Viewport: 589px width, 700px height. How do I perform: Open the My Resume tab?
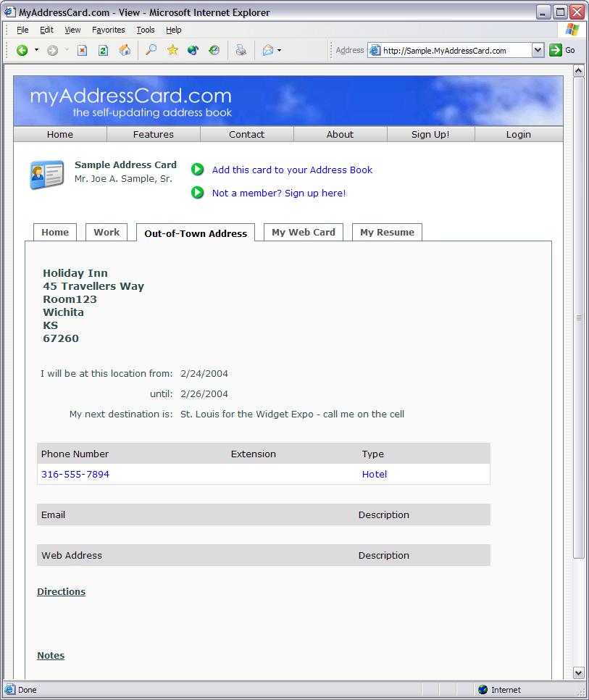[388, 232]
